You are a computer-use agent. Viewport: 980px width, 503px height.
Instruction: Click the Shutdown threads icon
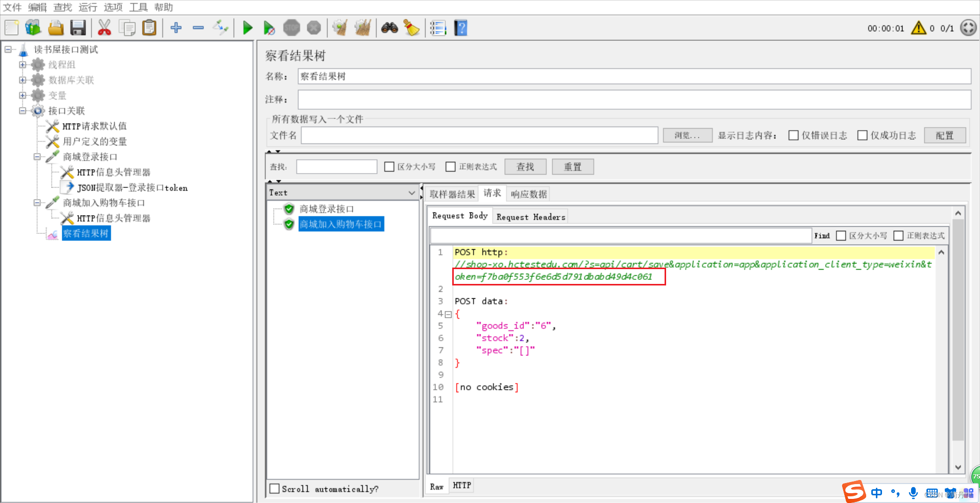pos(314,28)
